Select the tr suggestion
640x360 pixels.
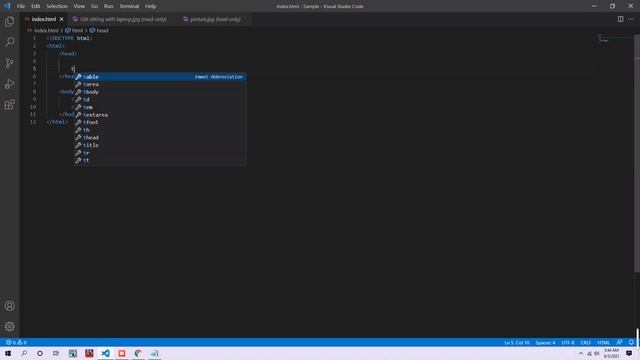pyautogui.click(x=160, y=153)
